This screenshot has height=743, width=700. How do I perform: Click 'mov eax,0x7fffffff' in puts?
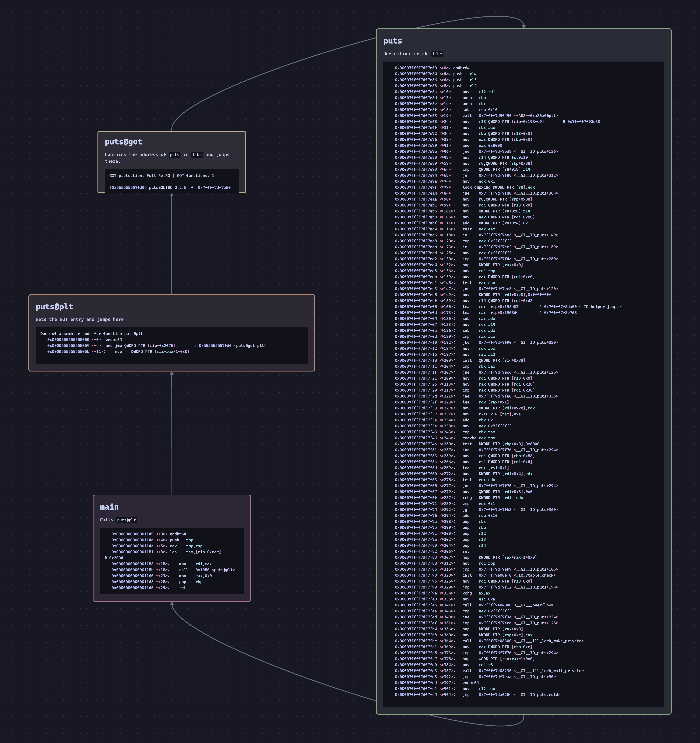487,426
